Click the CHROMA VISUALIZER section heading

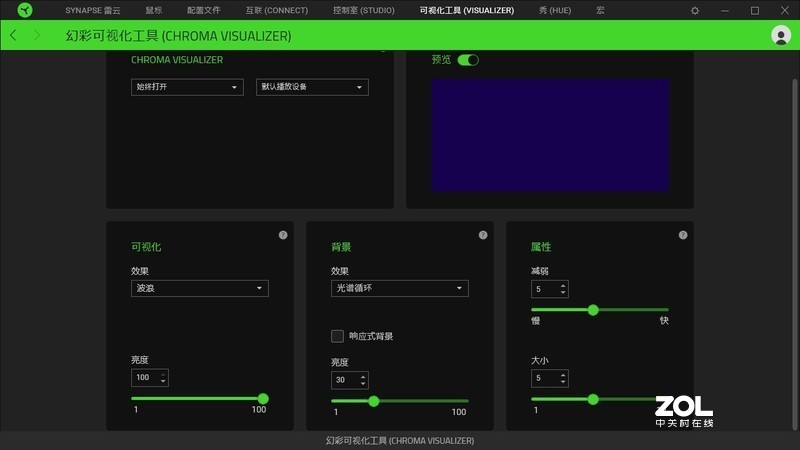tap(177, 60)
